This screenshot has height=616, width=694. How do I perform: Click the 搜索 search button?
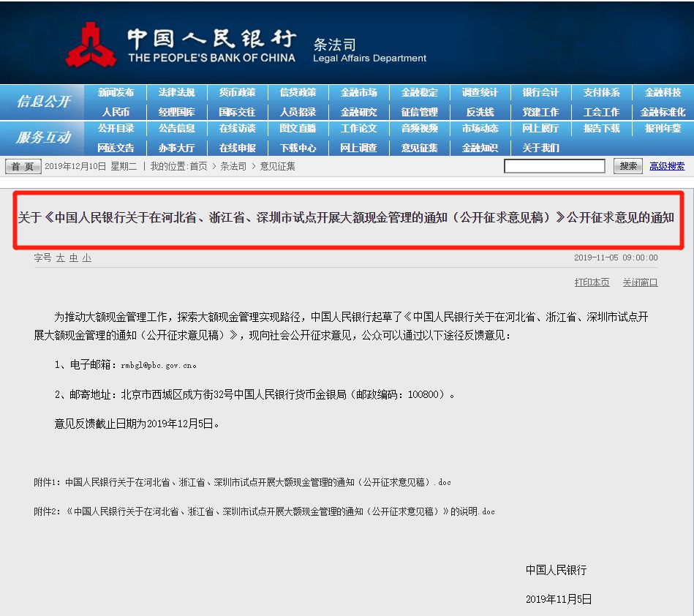coord(627,165)
